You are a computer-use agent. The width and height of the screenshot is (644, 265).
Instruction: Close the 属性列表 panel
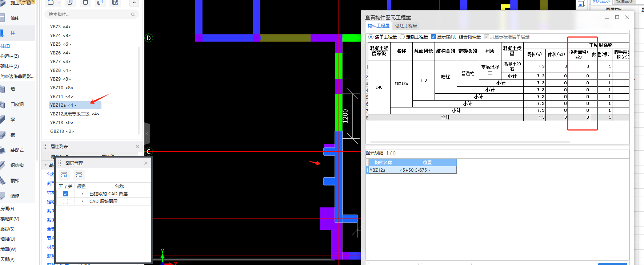pos(137,146)
